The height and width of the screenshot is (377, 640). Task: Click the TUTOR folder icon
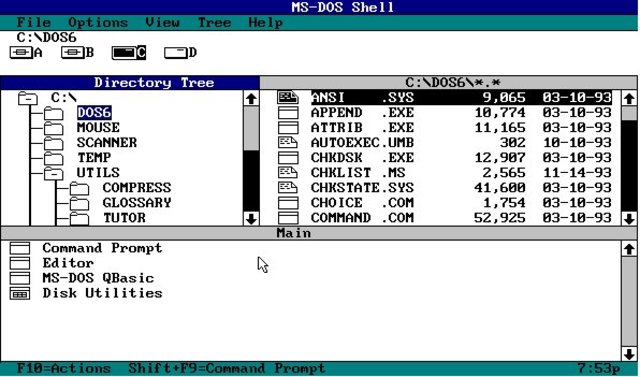tap(80, 218)
